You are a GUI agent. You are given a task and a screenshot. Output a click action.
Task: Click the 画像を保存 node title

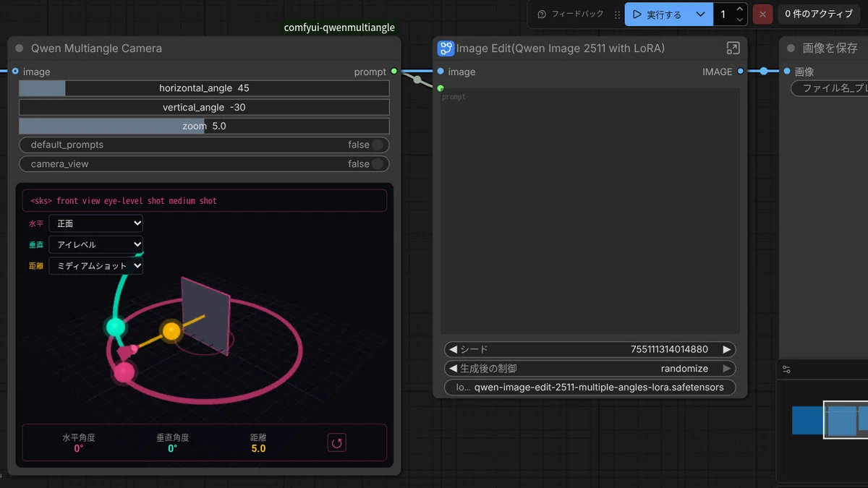(x=830, y=48)
